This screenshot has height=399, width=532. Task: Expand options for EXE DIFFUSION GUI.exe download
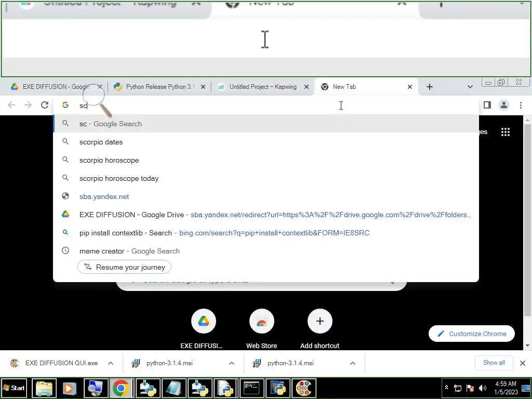tap(111, 363)
